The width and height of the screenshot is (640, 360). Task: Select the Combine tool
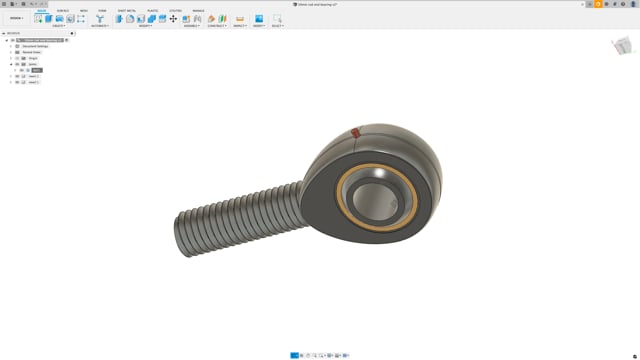tap(151, 19)
